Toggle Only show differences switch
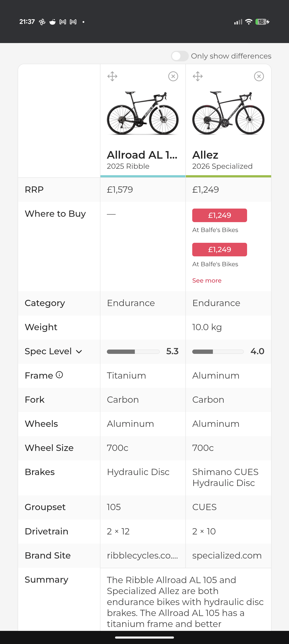The width and height of the screenshot is (289, 644). pyautogui.click(x=180, y=56)
